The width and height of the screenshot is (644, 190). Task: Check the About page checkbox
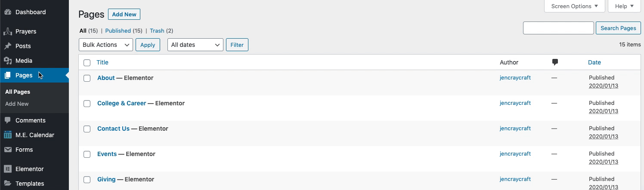(87, 78)
